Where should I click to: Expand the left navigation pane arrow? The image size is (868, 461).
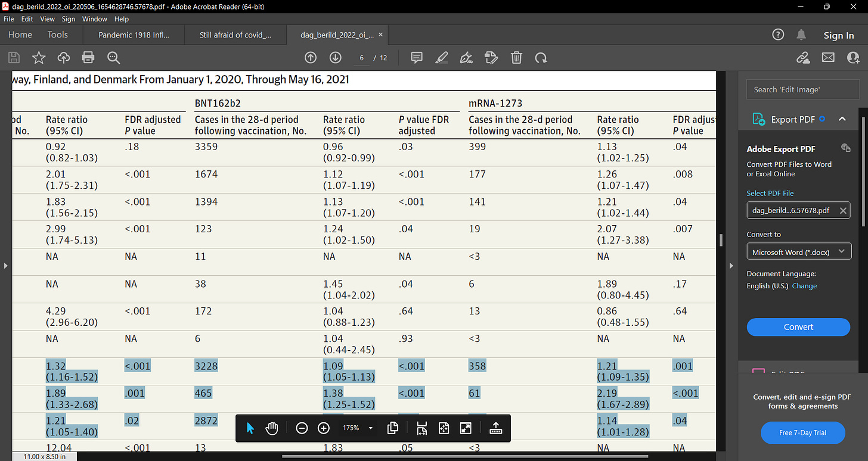click(x=5, y=265)
